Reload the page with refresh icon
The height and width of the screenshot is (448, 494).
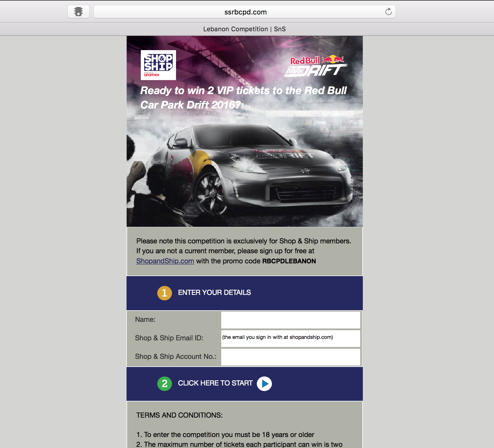coord(388,12)
